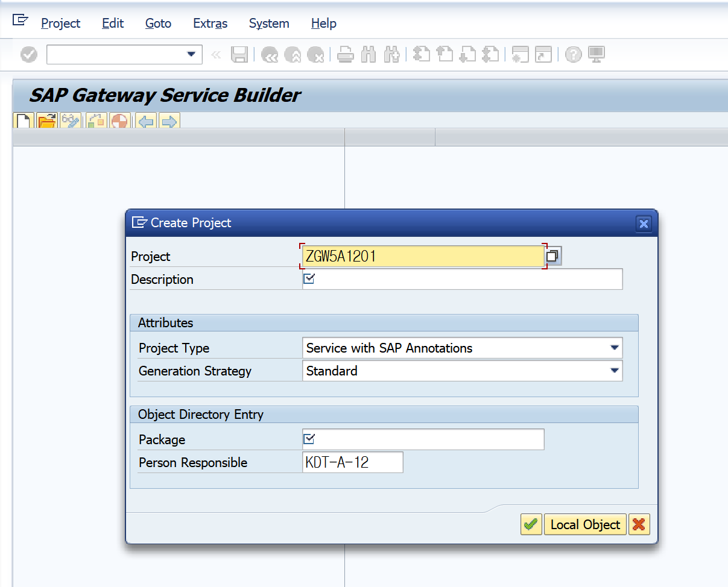Go to Last Page icon
The image size is (728, 587).
pyautogui.click(x=490, y=55)
